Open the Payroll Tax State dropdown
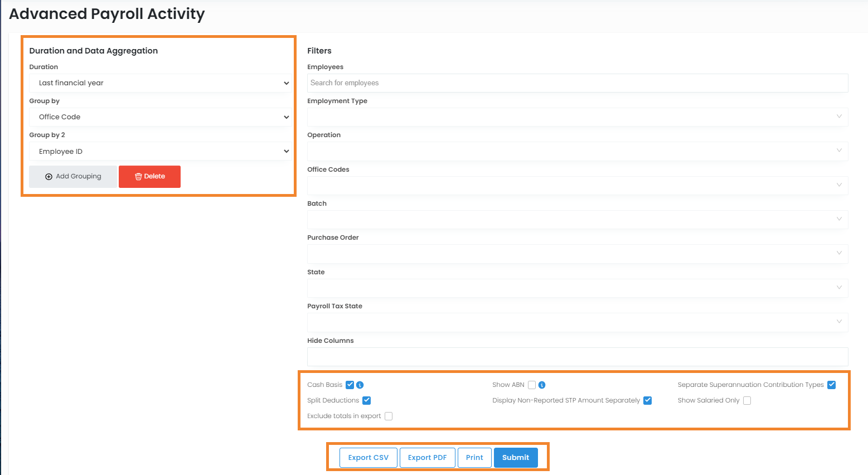 (x=577, y=322)
